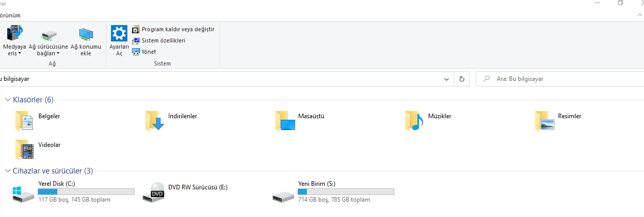The image size is (644, 217).
Task: Open Ayarları Aç gear icon
Action: [x=119, y=34]
